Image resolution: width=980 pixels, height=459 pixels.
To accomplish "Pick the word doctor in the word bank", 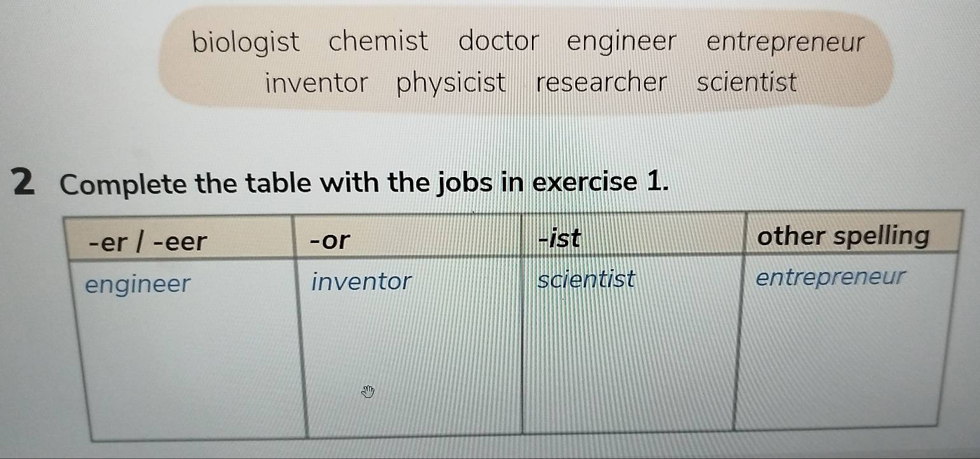I will [498, 42].
